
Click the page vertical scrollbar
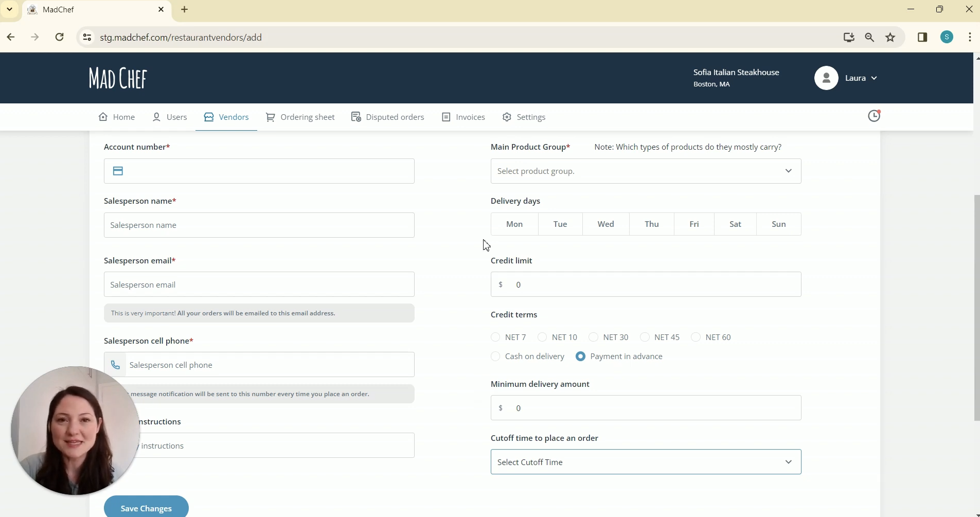977,308
